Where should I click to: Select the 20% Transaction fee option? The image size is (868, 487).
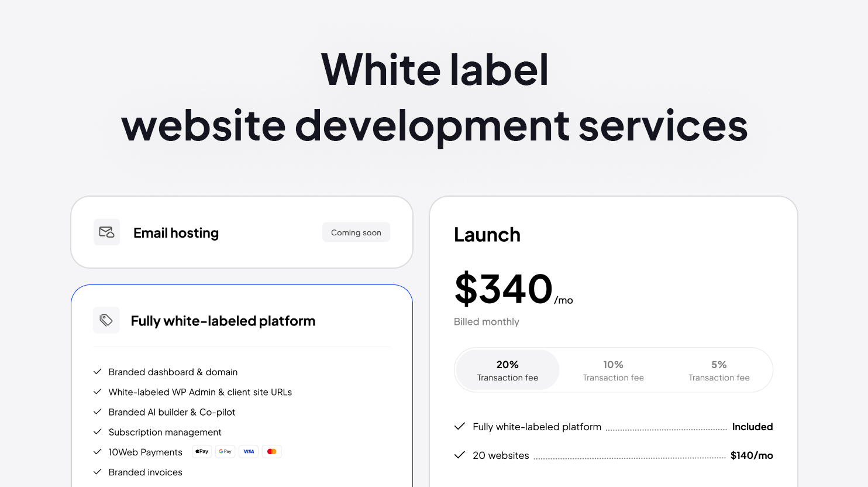(x=507, y=370)
